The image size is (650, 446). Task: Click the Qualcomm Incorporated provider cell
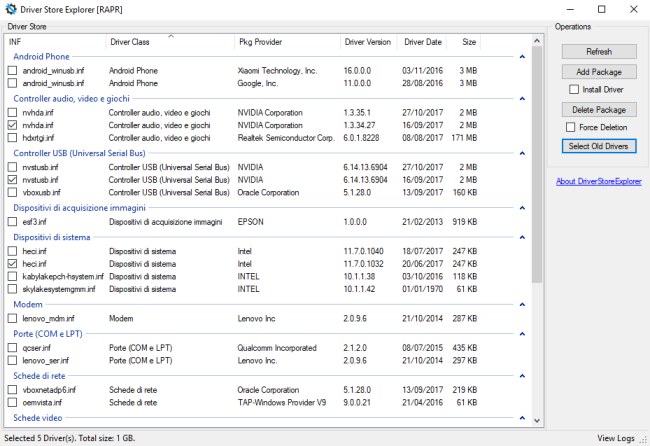tap(277, 348)
